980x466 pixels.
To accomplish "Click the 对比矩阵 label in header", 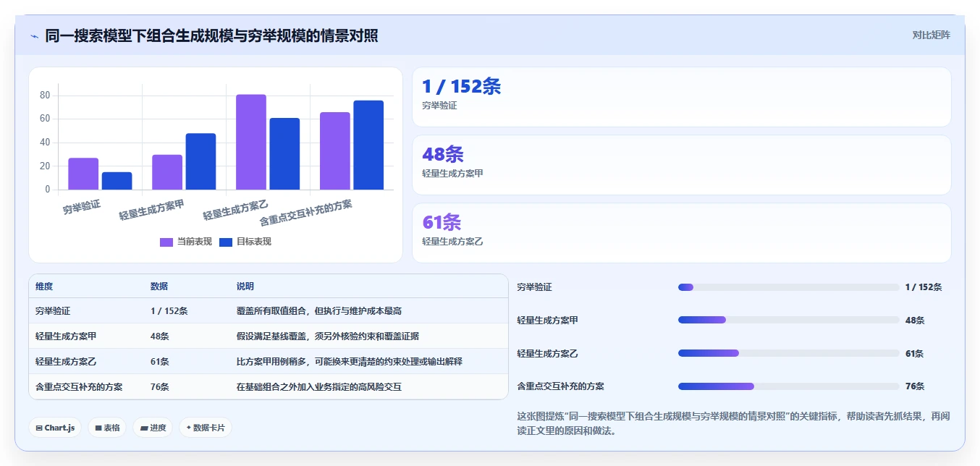I will click(931, 35).
